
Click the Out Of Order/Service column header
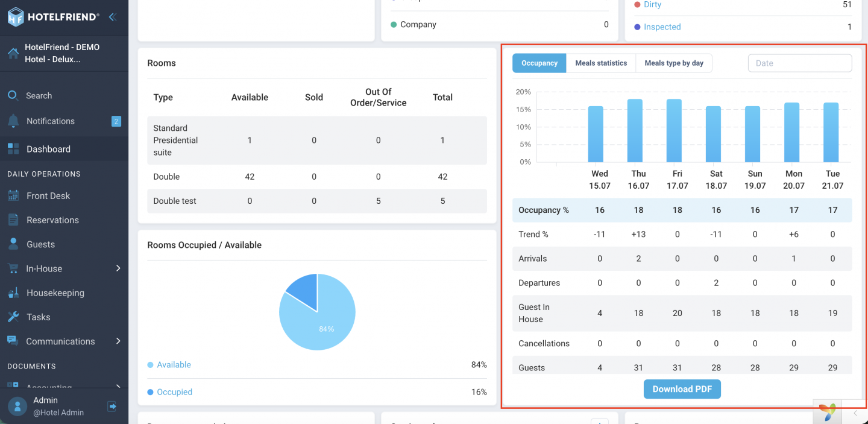point(379,97)
